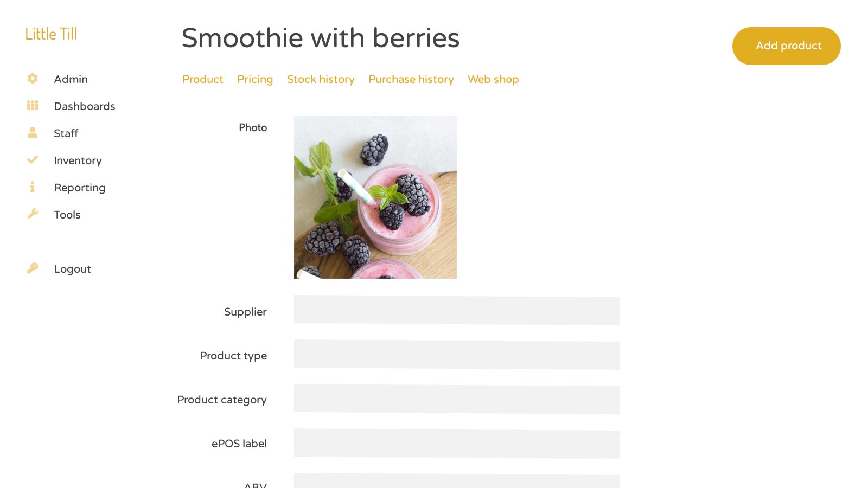The width and height of the screenshot is (868, 488).
Task: Click the info icon beside Reporting
Action: (33, 187)
